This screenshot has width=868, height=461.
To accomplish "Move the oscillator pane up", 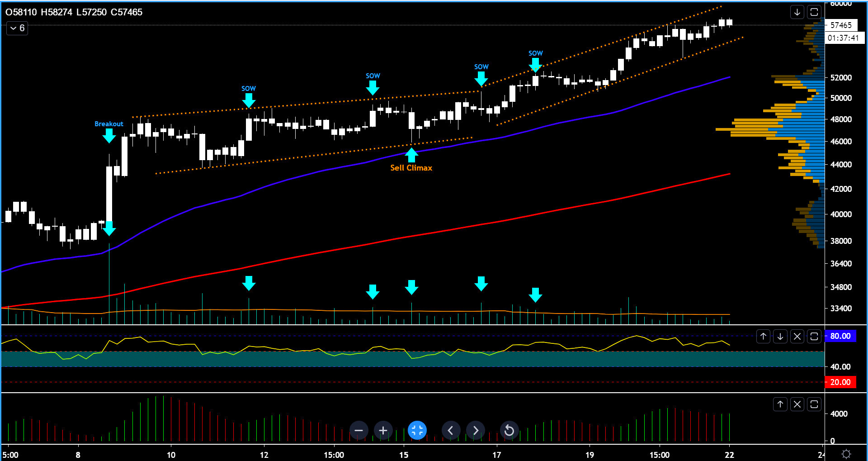I will coord(763,336).
